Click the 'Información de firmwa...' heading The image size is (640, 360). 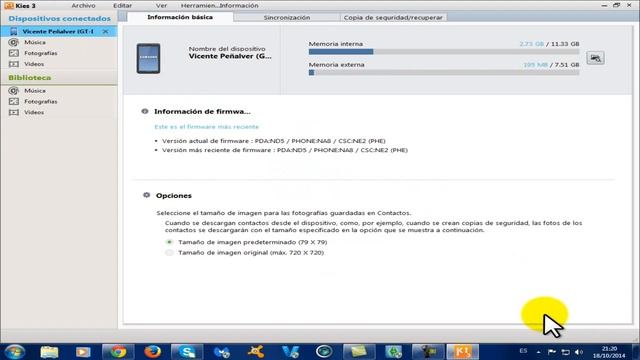coord(202,111)
